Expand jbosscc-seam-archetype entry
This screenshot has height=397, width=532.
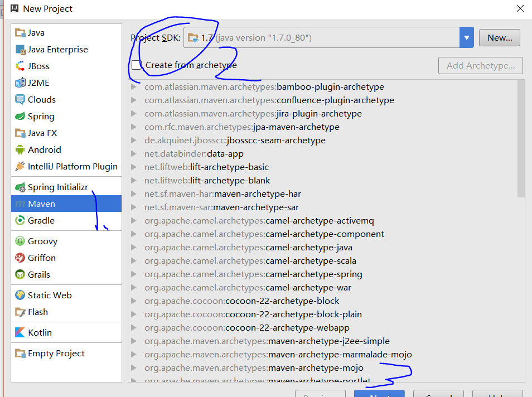pyautogui.click(x=134, y=141)
